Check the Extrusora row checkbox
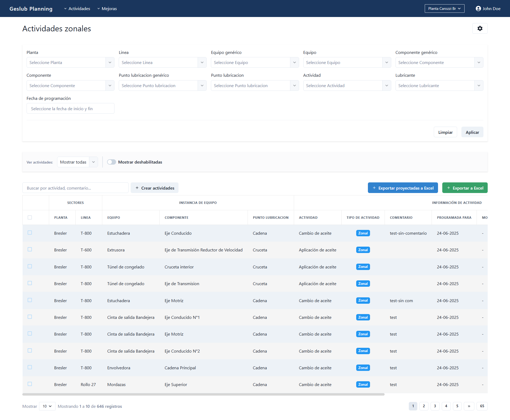510x420 pixels. 30,250
